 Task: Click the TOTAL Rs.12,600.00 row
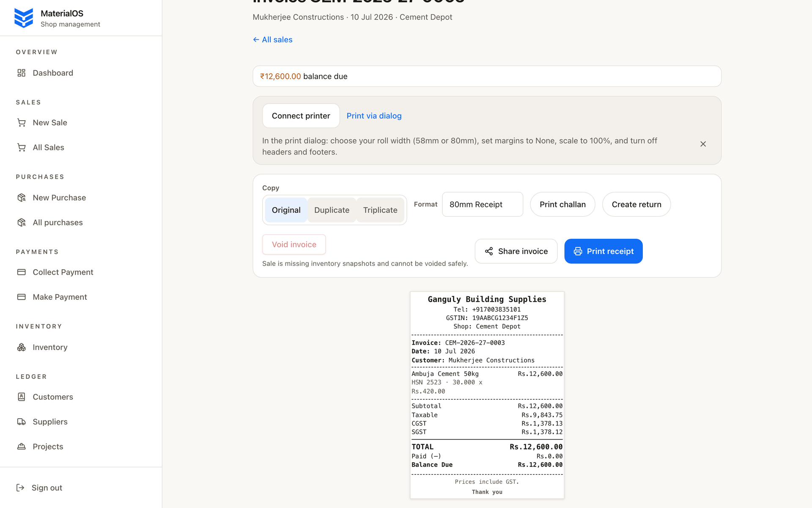coord(487,447)
